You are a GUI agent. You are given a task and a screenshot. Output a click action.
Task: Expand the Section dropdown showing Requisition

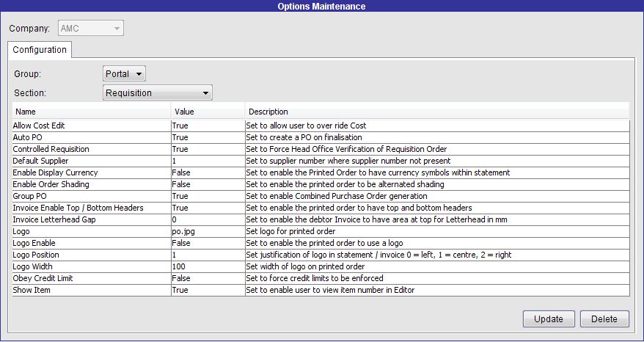pos(157,93)
